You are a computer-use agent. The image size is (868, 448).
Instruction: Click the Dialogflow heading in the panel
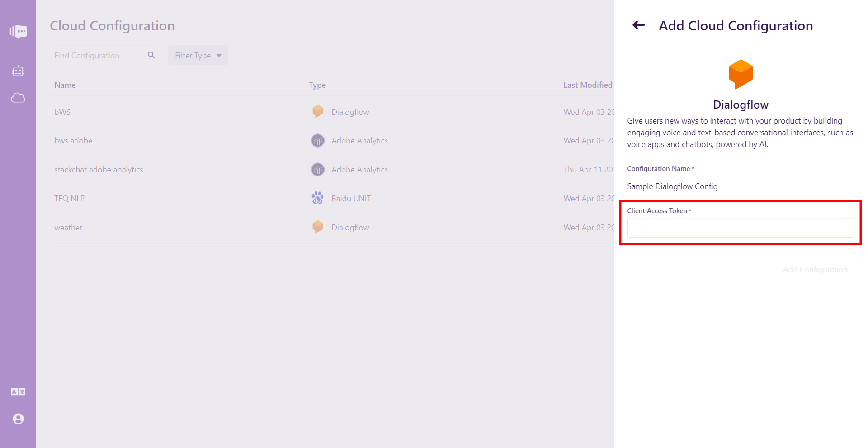[x=741, y=105]
